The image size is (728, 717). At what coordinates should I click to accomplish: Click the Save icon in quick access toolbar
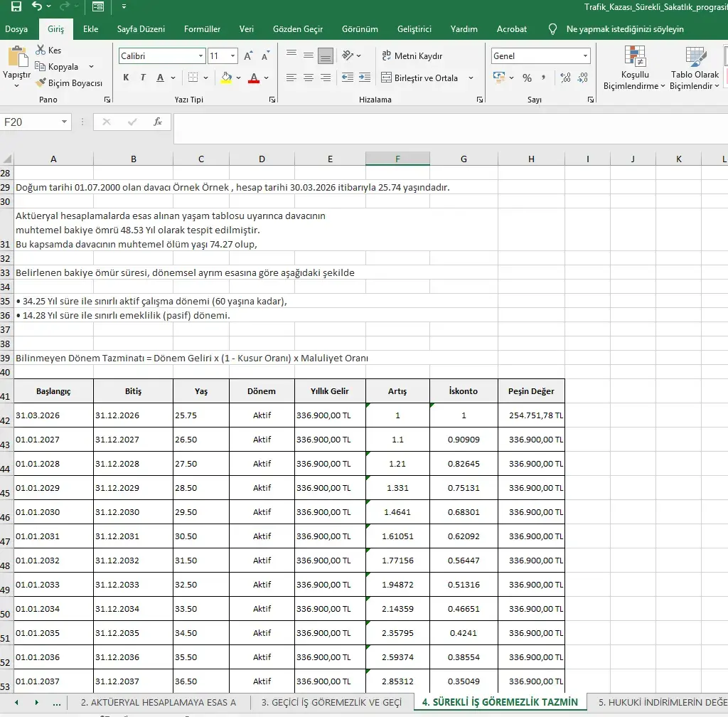(16, 6)
